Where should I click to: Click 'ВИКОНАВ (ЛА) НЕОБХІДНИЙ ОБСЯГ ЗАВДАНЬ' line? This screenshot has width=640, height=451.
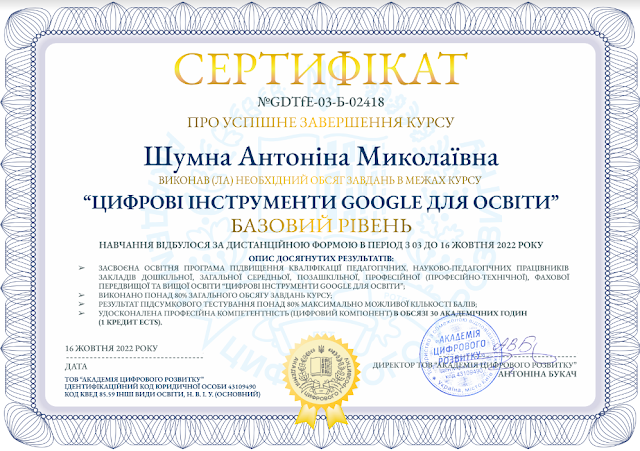(320, 180)
